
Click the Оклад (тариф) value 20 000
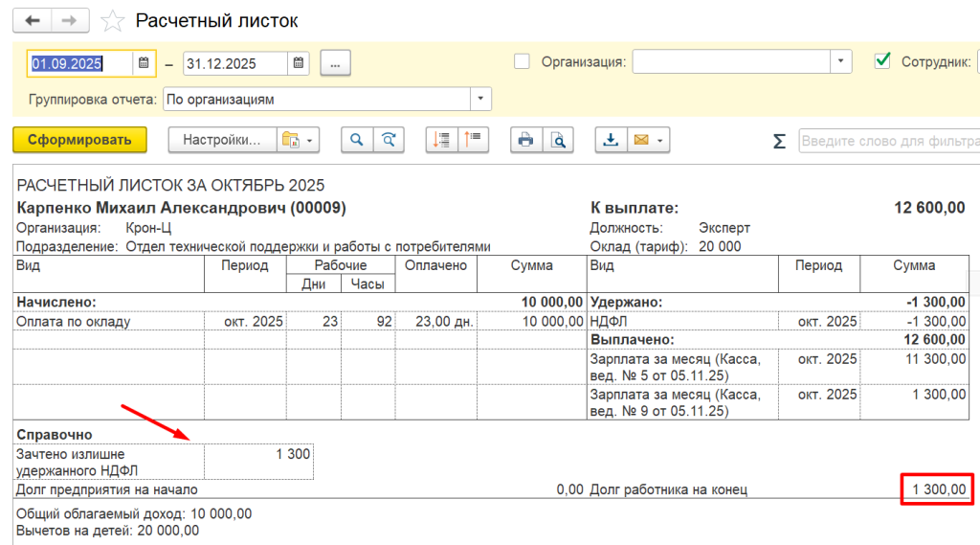point(720,246)
